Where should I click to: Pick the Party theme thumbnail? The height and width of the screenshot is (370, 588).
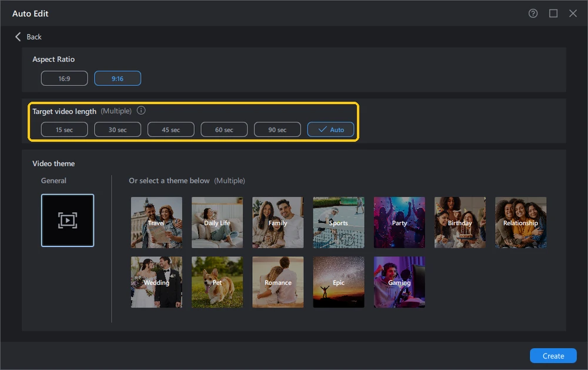coord(399,222)
